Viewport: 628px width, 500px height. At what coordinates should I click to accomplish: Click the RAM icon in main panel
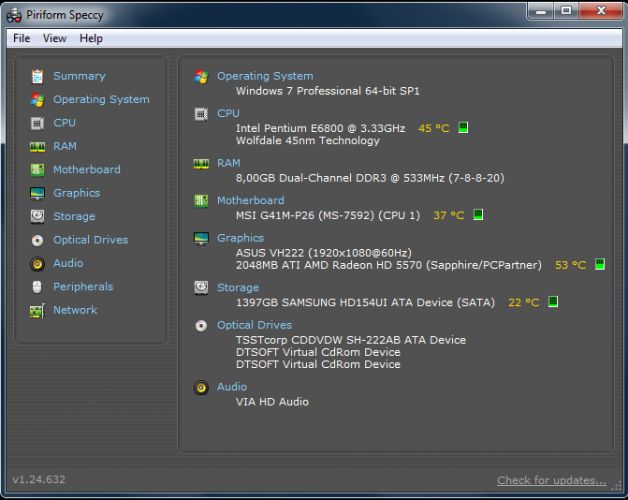coord(201,163)
